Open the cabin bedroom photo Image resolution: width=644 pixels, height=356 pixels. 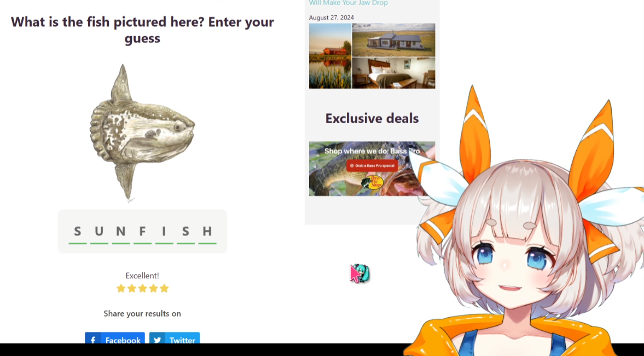(393, 73)
